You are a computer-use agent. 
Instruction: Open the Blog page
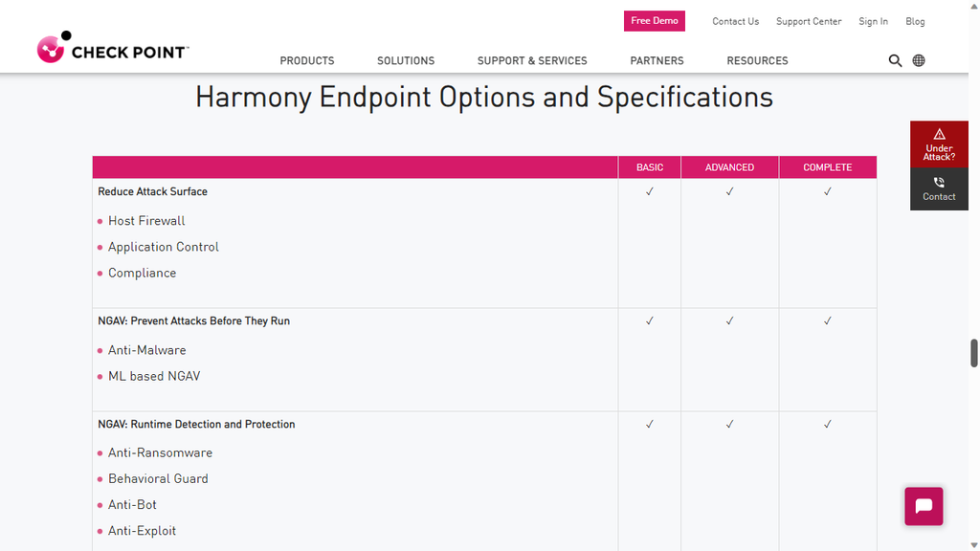pyautogui.click(x=915, y=21)
